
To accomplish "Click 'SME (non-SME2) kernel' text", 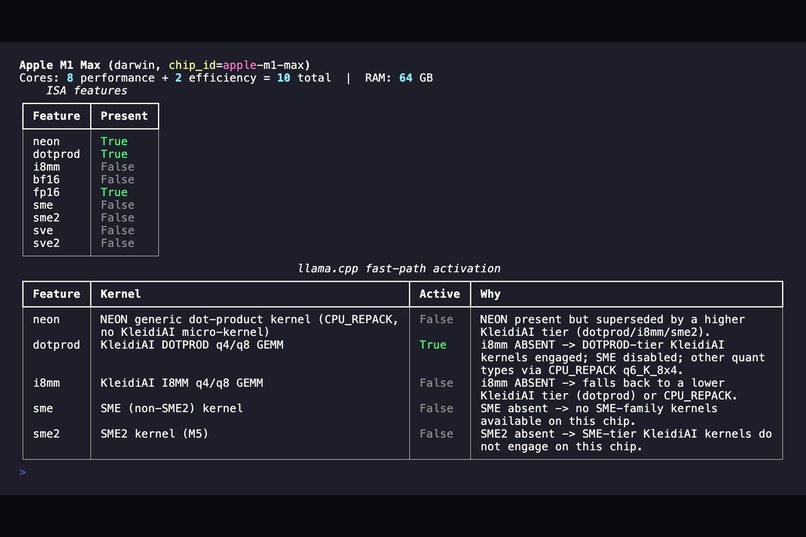I will point(172,409).
